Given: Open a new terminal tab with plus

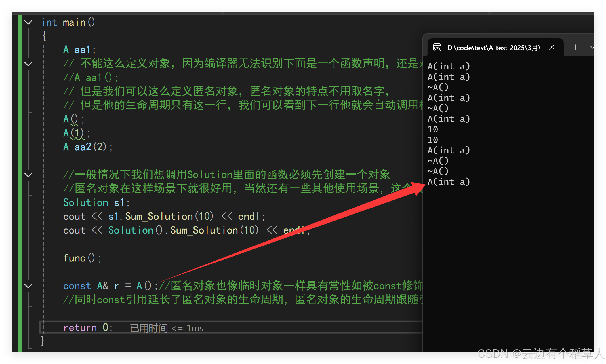Looking at the screenshot, I should pyautogui.click(x=576, y=47).
